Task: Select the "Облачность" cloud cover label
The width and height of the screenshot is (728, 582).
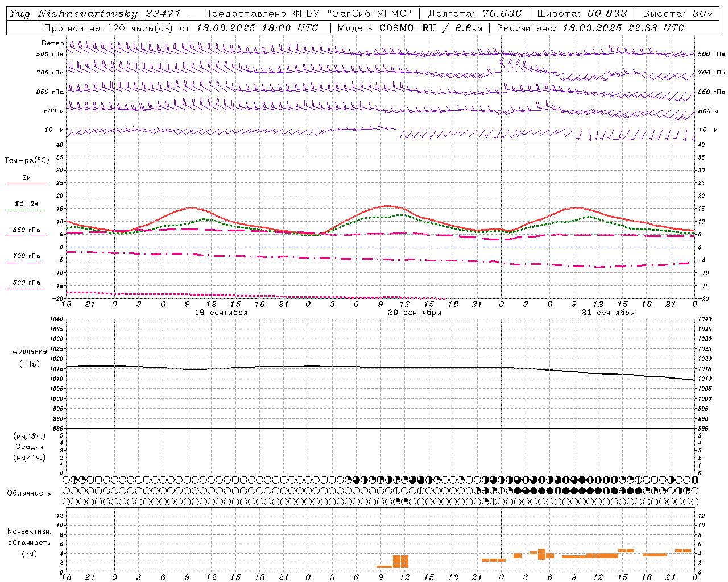Action: [29, 493]
